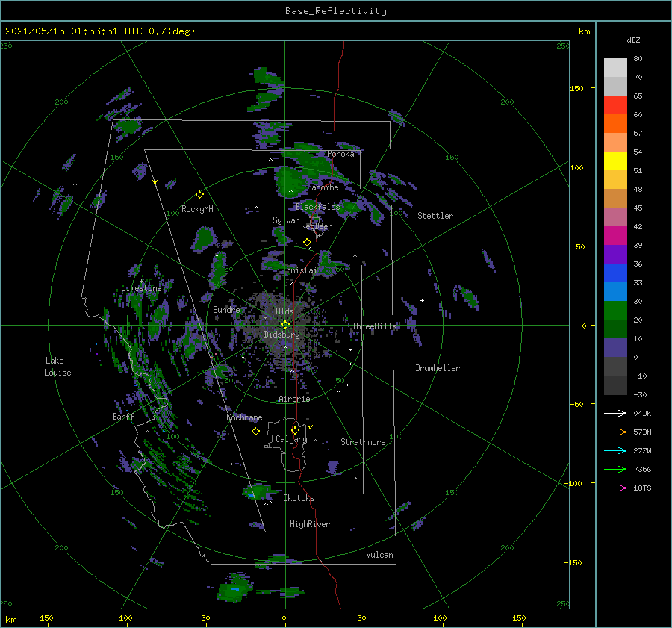The height and width of the screenshot is (628, 672).
Task: Click the 0.7(deg) elevation angle text
Action: pyautogui.click(x=172, y=31)
